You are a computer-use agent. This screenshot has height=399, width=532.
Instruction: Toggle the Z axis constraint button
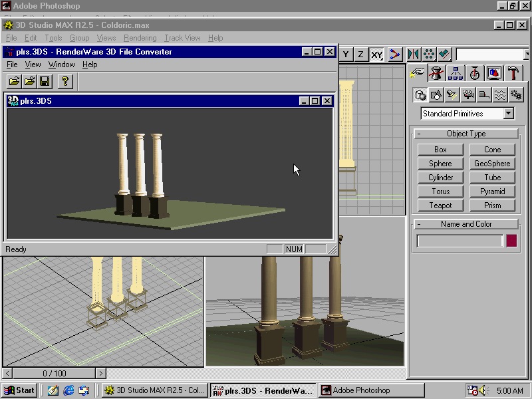[360, 55]
